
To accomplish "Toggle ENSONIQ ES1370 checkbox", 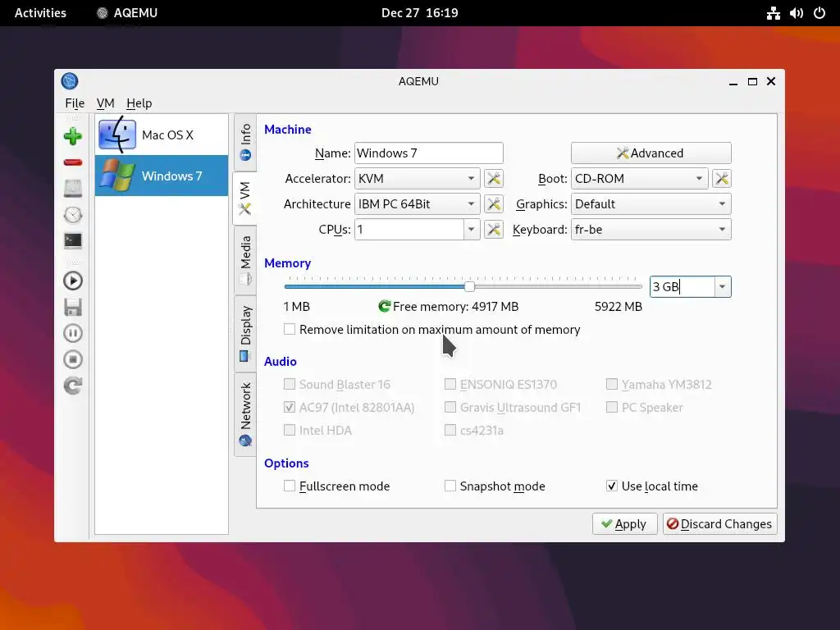I will 450,384.
